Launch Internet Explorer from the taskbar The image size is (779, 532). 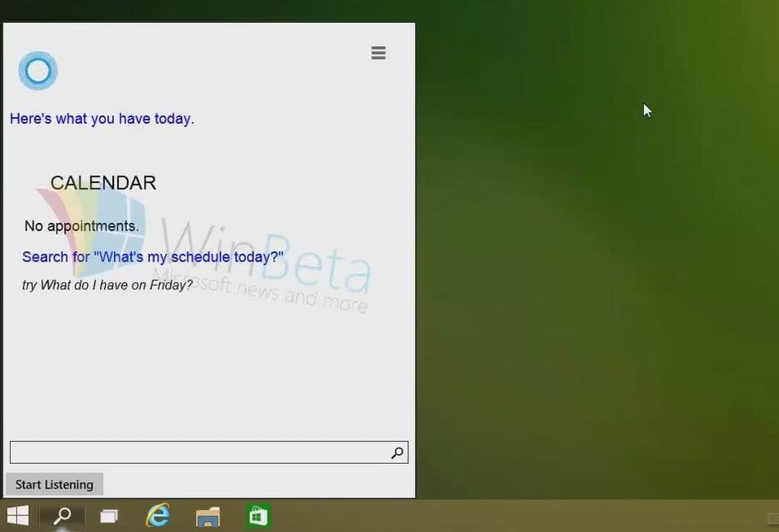[158, 516]
